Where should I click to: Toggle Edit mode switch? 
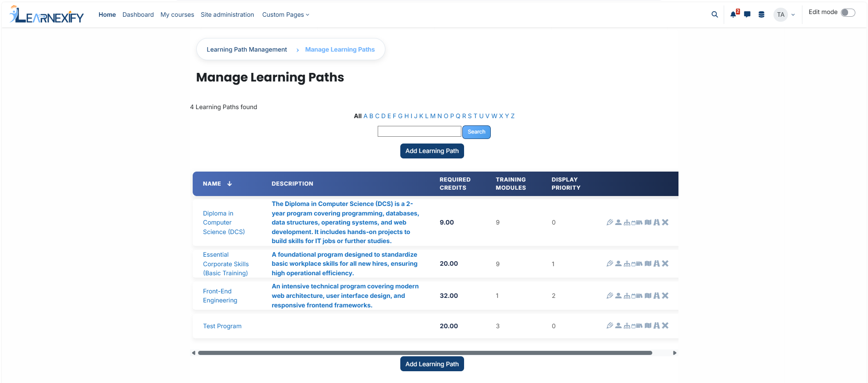click(x=848, y=12)
